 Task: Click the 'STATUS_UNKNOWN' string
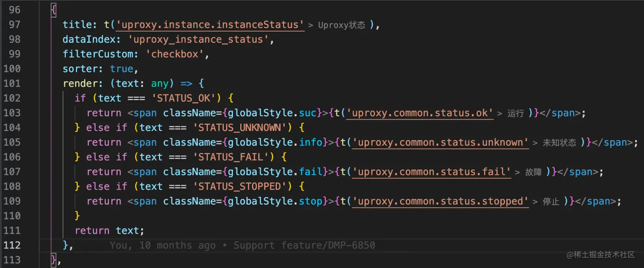pos(240,128)
